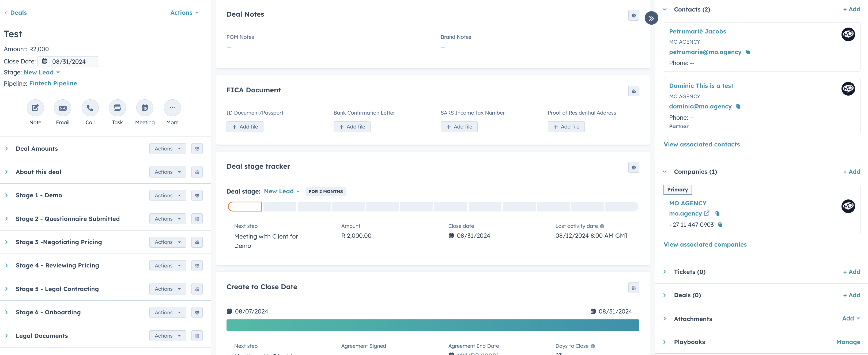This screenshot has height=355, width=868.
Task: Click the gear icon on FICA Document section
Action: point(634,91)
